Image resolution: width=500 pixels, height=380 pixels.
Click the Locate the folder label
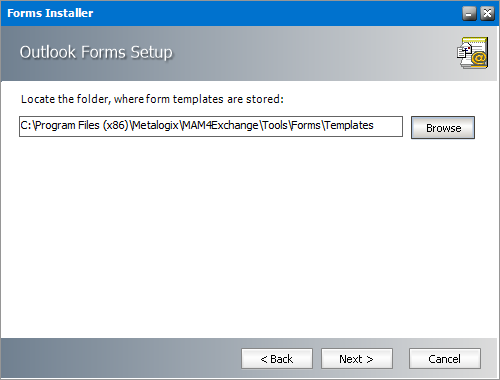coord(152,99)
